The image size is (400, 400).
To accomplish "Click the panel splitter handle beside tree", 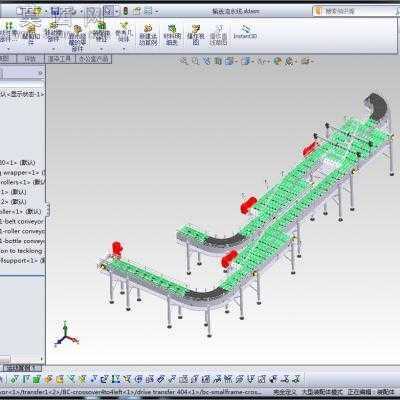I will coord(48,210).
